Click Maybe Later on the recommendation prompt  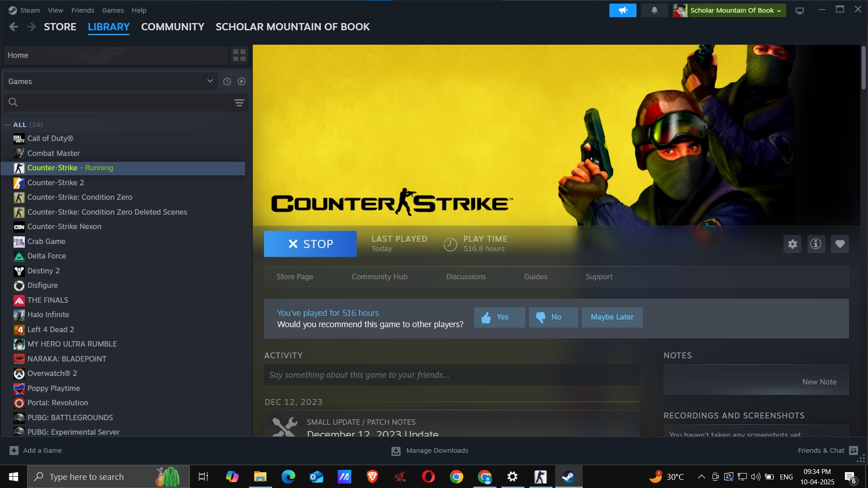click(x=612, y=317)
